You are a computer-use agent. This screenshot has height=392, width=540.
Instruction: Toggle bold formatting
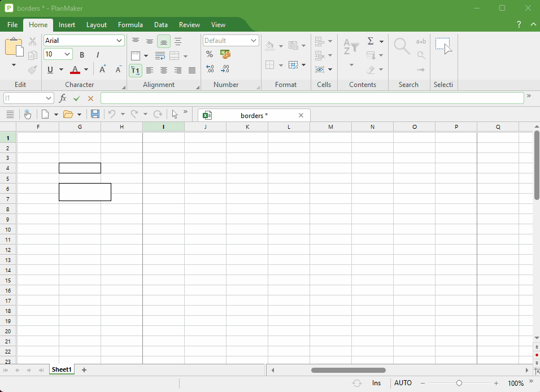(x=82, y=55)
